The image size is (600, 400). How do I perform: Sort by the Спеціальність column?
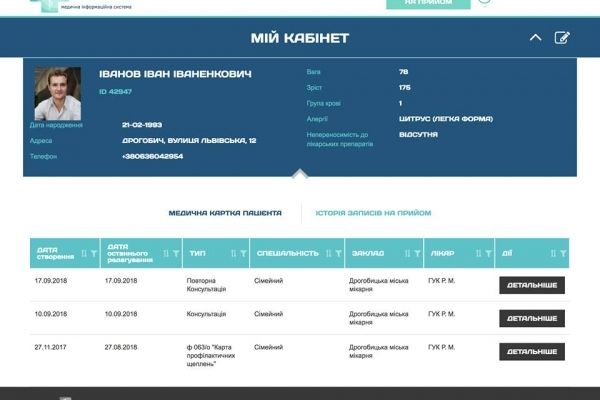click(327, 254)
